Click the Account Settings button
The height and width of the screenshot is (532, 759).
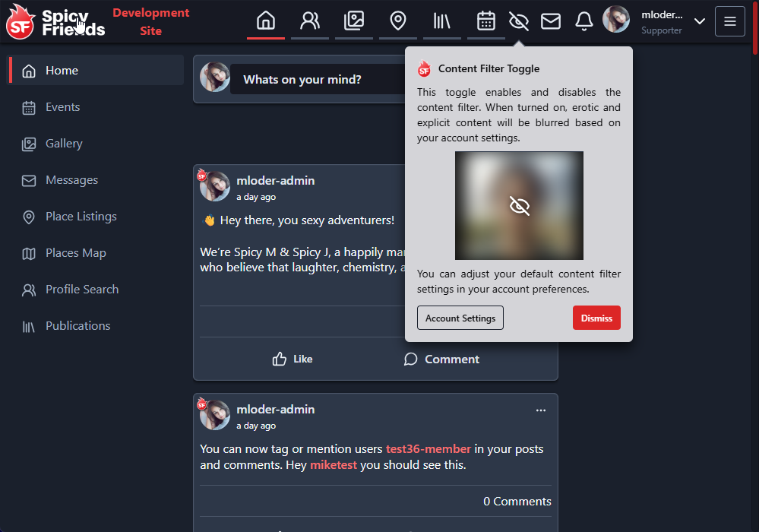pos(460,318)
